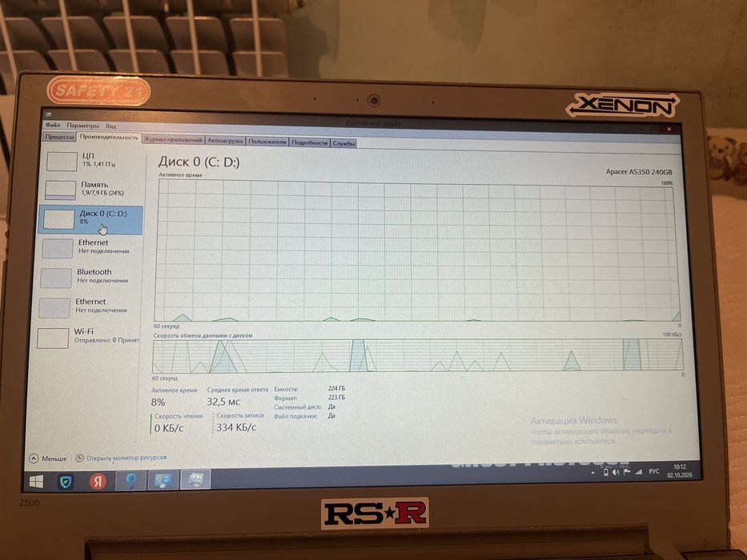Open the Параметры menu

point(83,126)
